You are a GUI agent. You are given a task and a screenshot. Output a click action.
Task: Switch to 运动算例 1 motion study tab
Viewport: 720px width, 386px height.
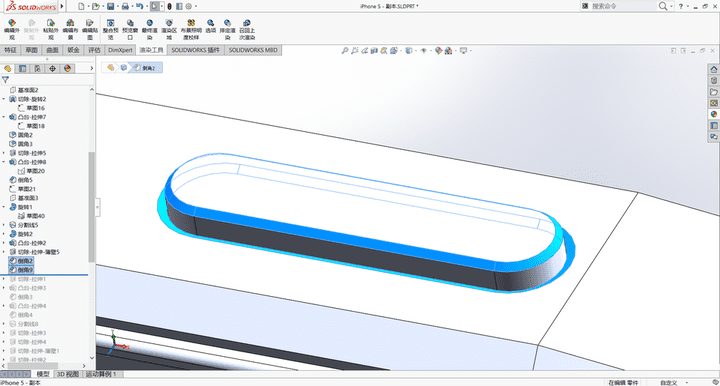click(101, 374)
